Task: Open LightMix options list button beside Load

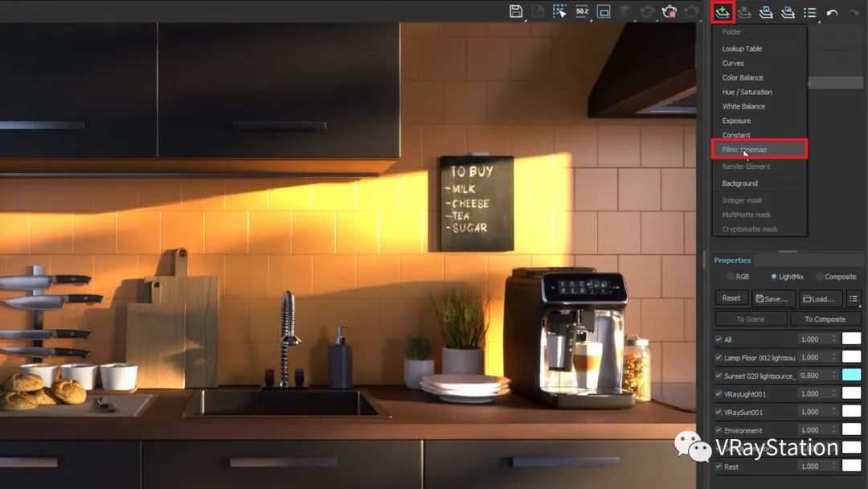Action: (x=853, y=298)
